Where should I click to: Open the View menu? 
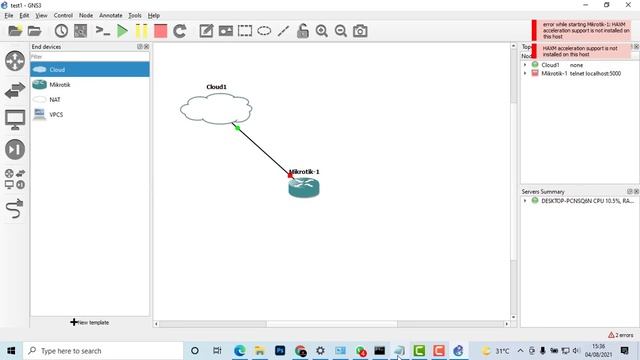[x=41, y=16]
